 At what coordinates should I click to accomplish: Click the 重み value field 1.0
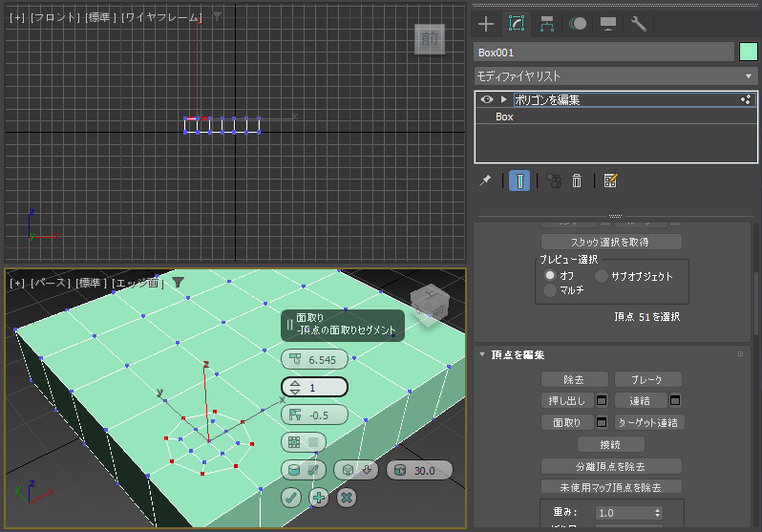tap(624, 513)
